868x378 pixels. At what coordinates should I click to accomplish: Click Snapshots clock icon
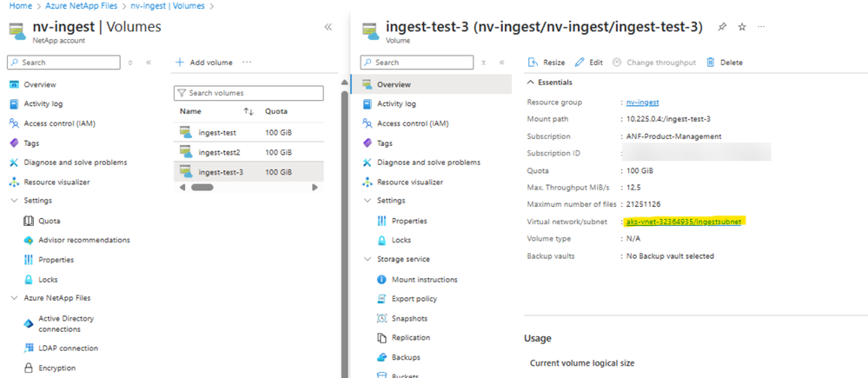pyautogui.click(x=382, y=318)
